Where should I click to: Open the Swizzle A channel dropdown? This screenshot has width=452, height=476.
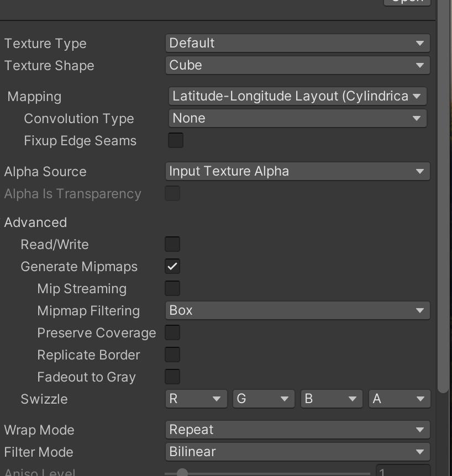click(x=399, y=399)
